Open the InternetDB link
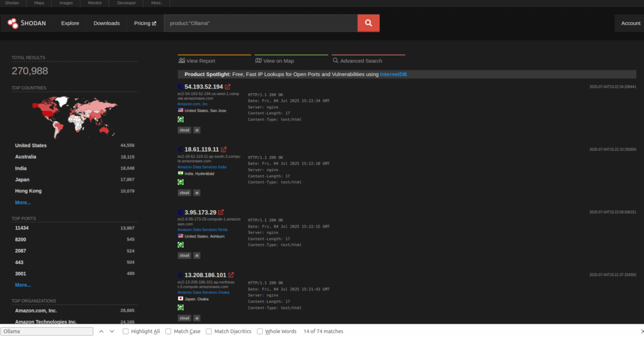 [394, 74]
